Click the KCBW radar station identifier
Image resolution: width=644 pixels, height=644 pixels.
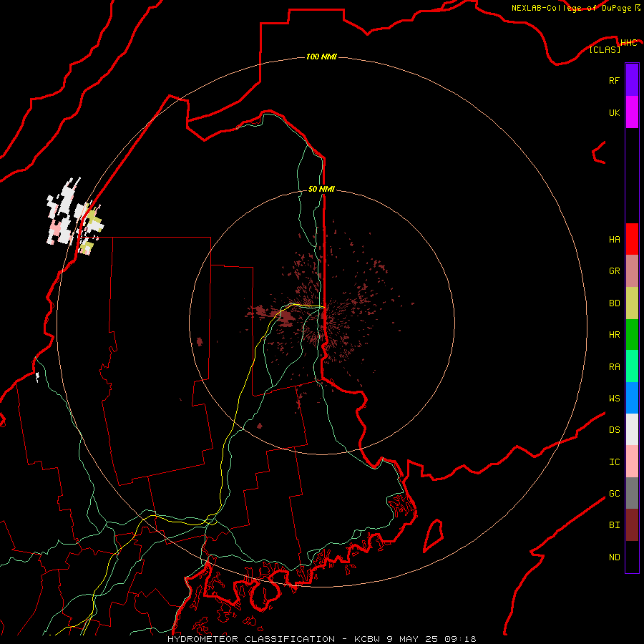(366, 639)
